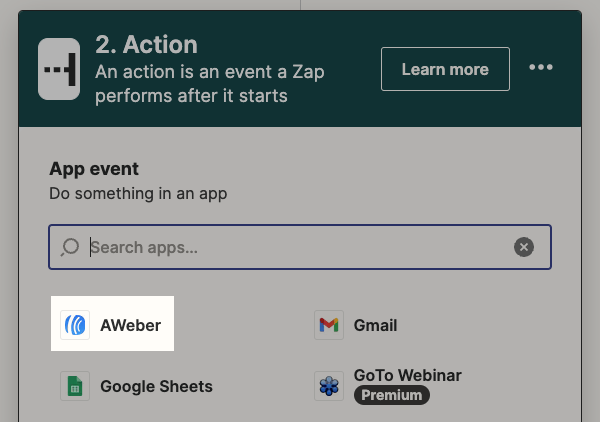Click the AWeber logo icon
Screen dimensions: 600x422
[75, 325]
